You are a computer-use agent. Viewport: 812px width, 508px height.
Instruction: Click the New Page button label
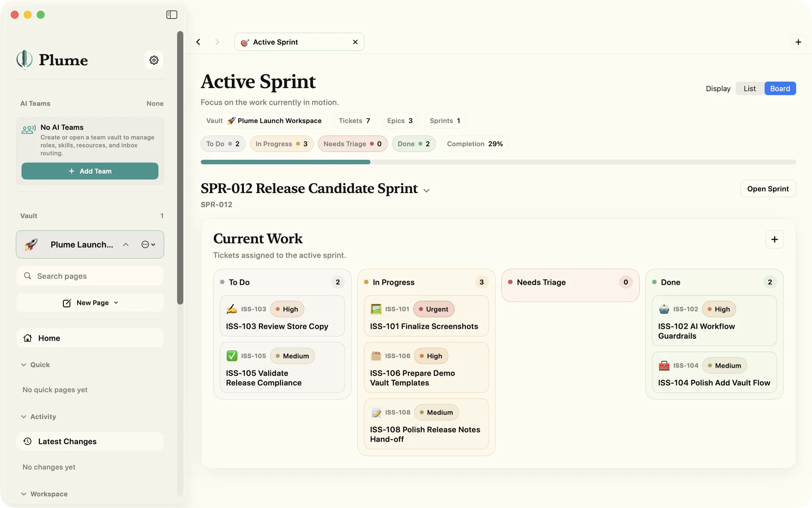pyautogui.click(x=92, y=303)
